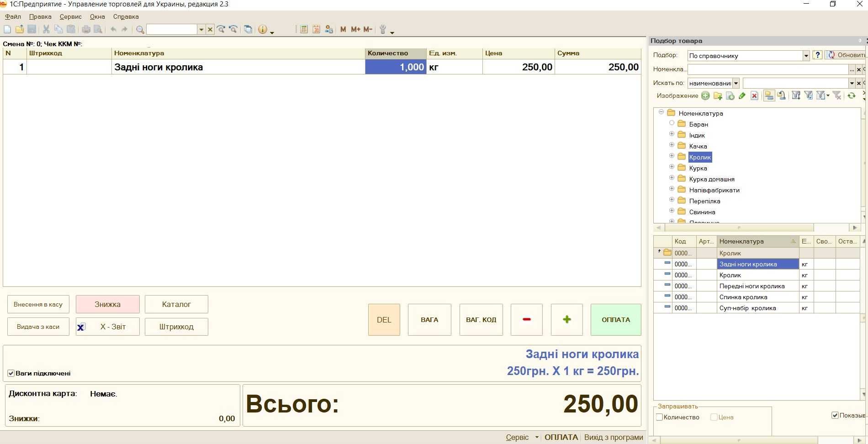Click the Edit pencil icon in Подбор panel

point(742,95)
